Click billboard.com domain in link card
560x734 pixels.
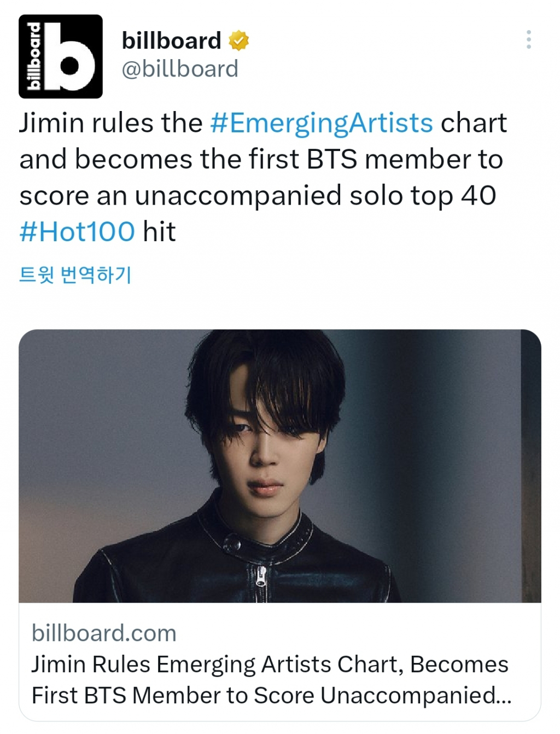point(104,633)
